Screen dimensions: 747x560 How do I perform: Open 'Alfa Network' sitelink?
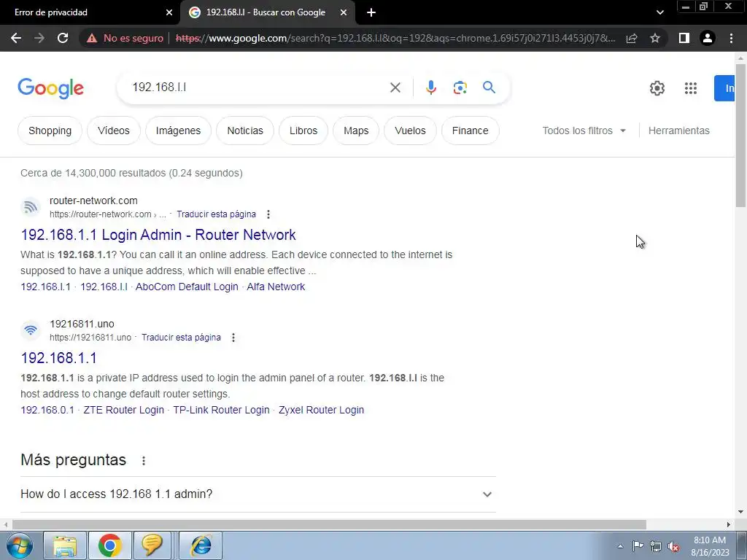pyautogui.click(x=276, y=287)
